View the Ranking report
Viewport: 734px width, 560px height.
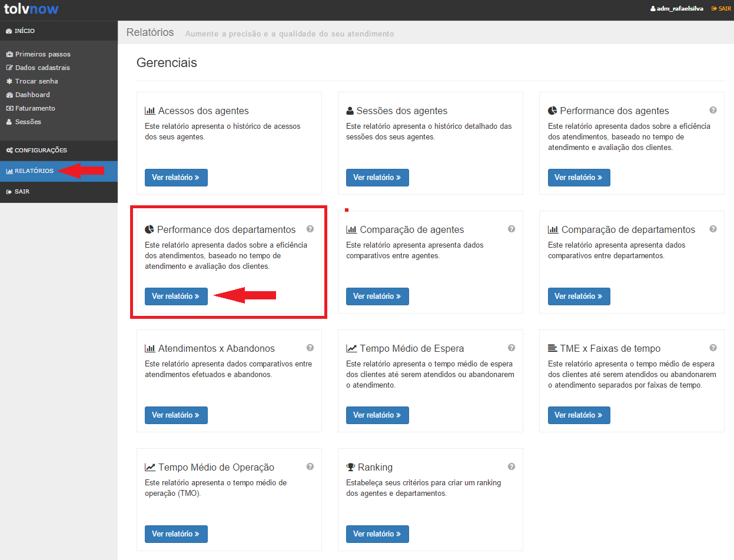377,534
